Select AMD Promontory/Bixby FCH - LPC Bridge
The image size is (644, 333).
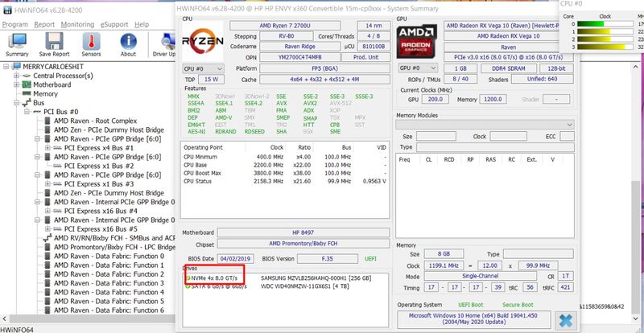[114, 247]
